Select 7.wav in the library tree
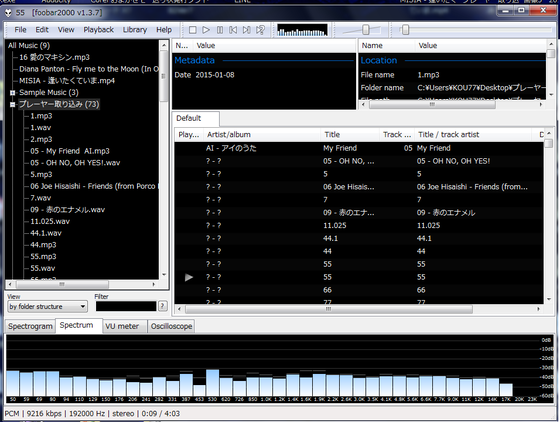The image size is (560, 422). [x=40, y=198]
